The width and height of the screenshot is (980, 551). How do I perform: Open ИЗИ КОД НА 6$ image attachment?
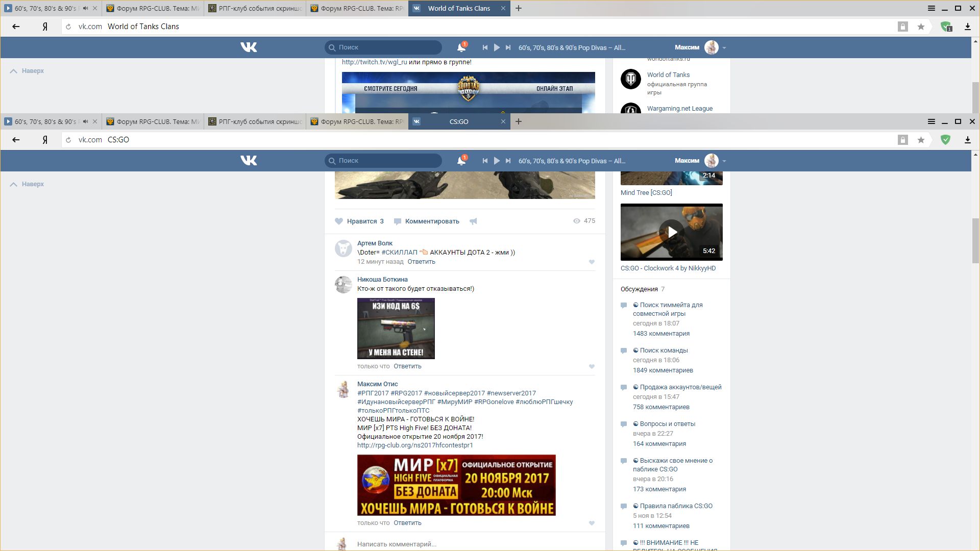[396, 329]
